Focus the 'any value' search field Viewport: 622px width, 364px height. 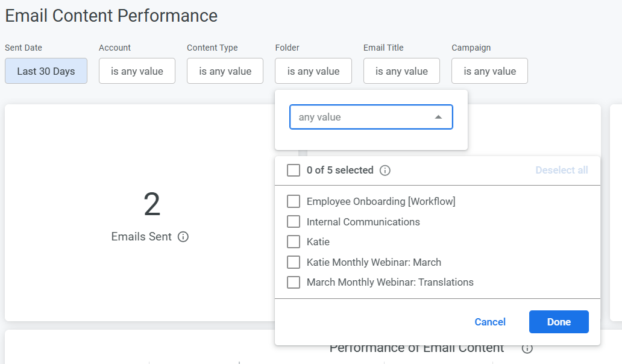click(371, 117)
